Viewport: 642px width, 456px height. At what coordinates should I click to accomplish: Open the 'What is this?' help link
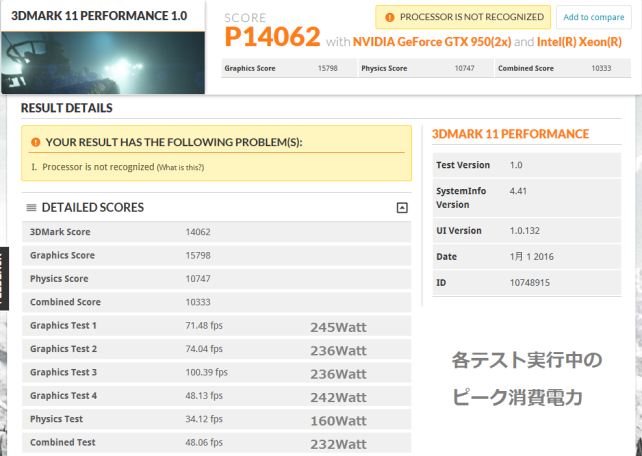pos(181,167)
